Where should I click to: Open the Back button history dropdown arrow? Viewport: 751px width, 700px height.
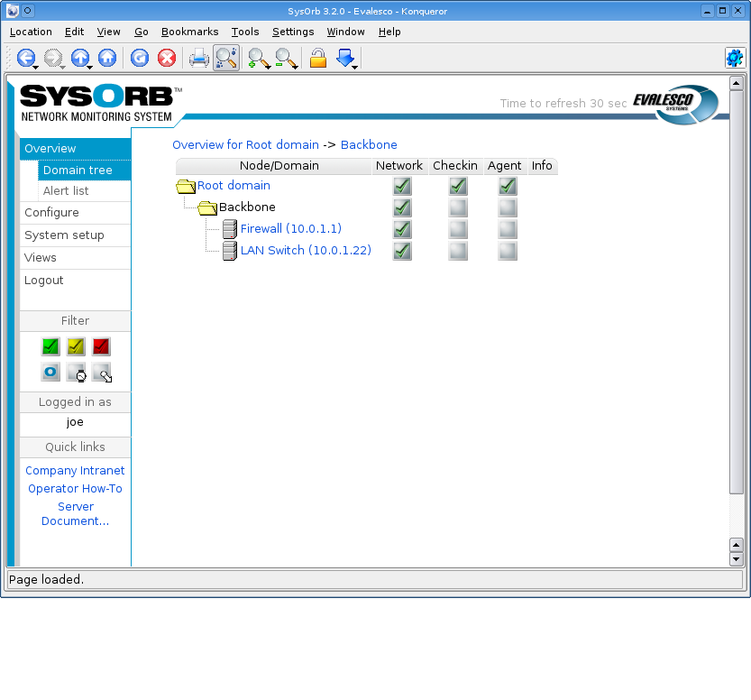pos(36,67)
